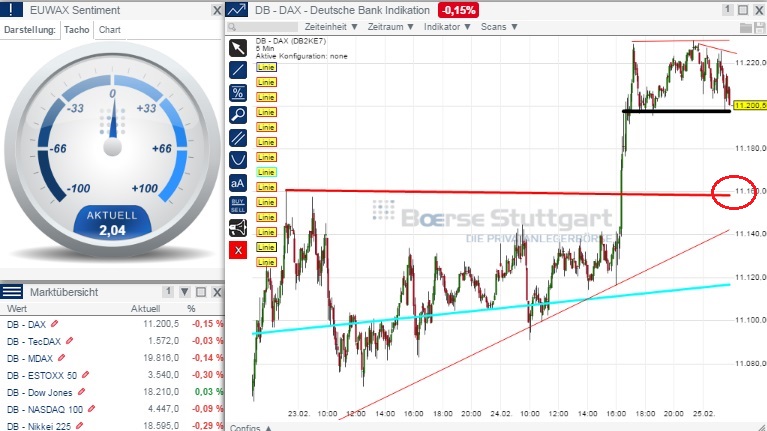Click the '1' group button in chart title bar

[727, 10]
